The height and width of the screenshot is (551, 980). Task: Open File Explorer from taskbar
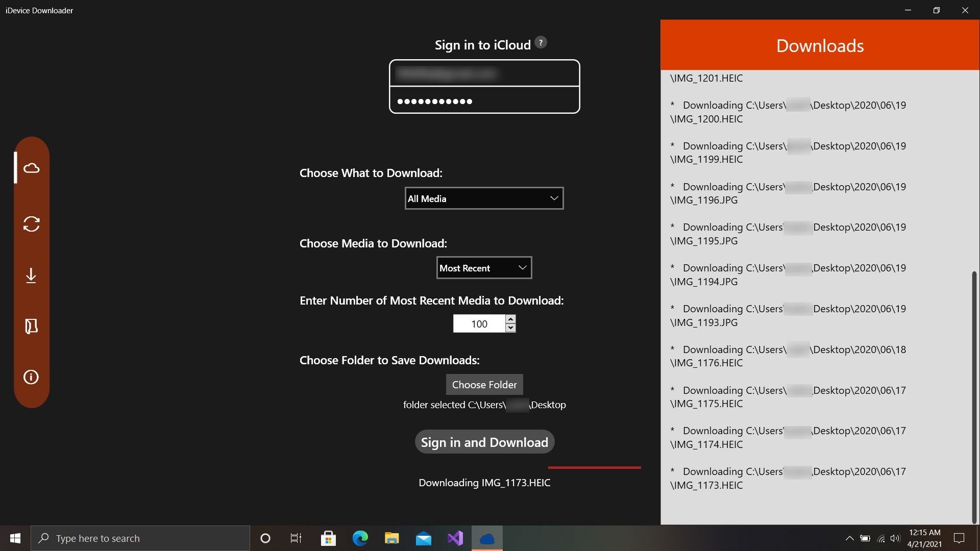[x=391, y=538]
